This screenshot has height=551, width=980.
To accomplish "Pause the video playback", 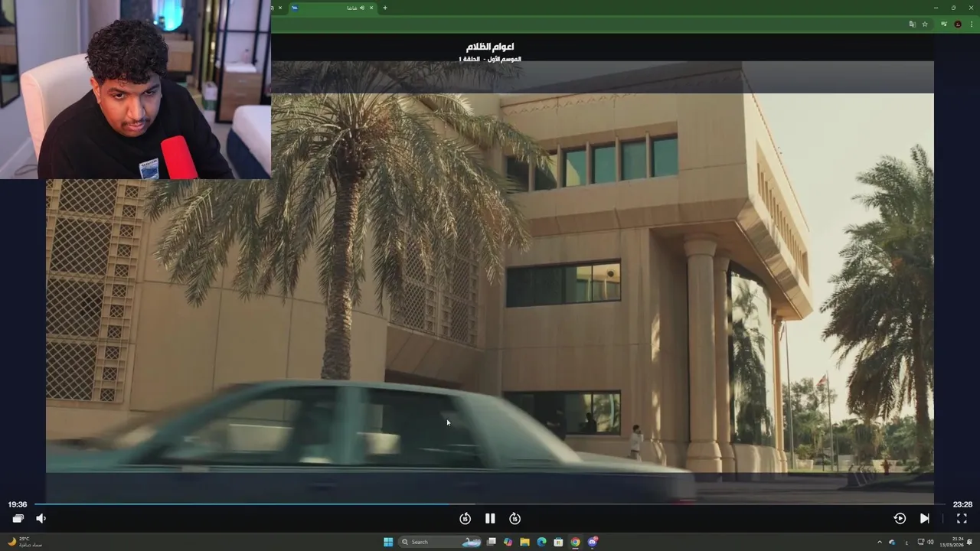I will click(x=490, y=518).
